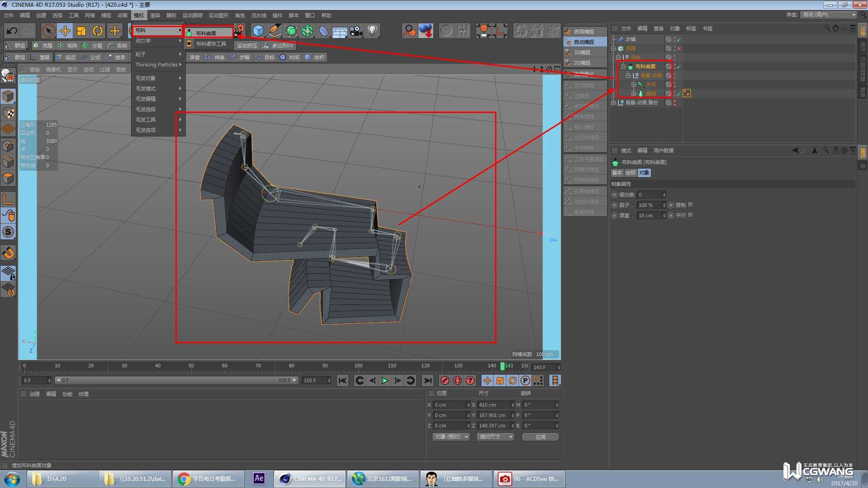The height and width of the screenshot is (488, 868).
Task: Switch to the 坐标 attribute tab
Action: 630,173
